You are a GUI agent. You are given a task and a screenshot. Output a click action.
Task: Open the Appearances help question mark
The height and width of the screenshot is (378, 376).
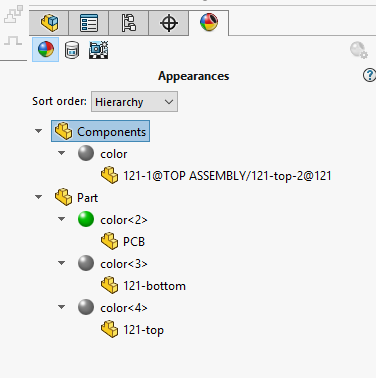(369, 75)
